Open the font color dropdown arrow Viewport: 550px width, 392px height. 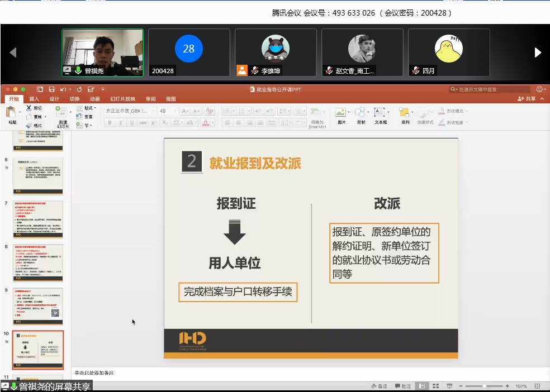pyautogui.click(x=212, y=123)
